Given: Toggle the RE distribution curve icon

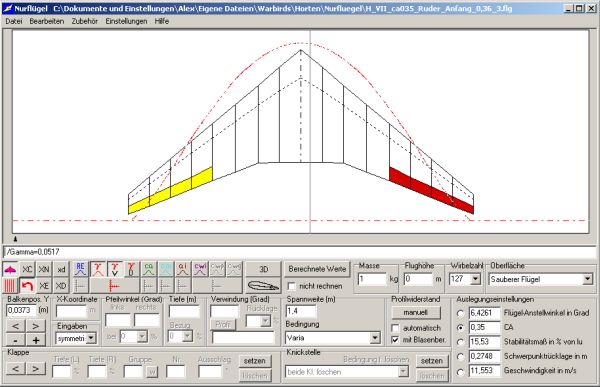Looking at the screenshot, I should tap(80, 269).
